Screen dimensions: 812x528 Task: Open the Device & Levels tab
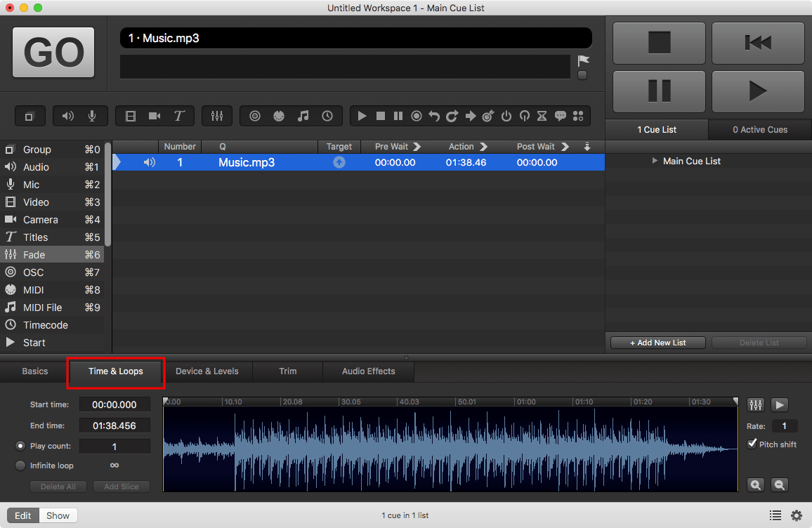[x=207, y=371]
